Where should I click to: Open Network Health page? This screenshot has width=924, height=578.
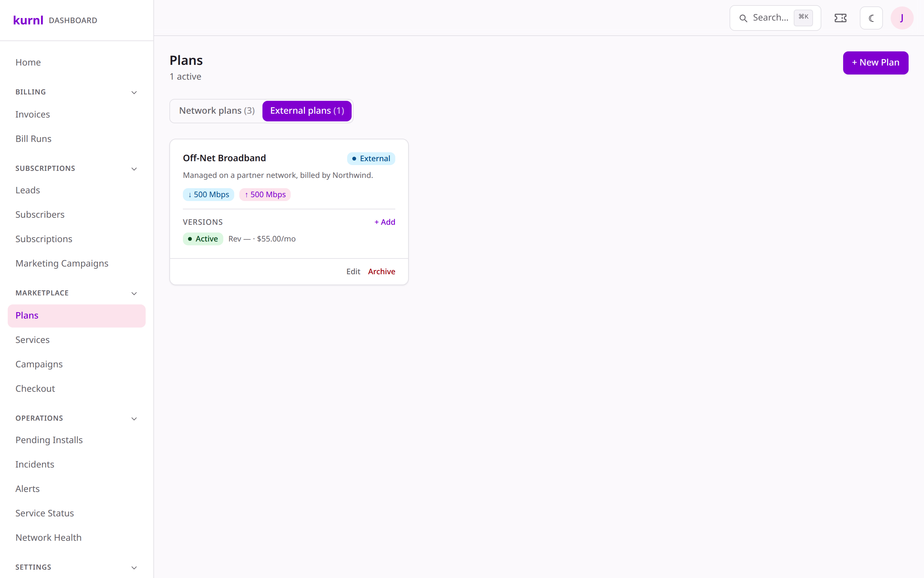click(x=76, y=538)
